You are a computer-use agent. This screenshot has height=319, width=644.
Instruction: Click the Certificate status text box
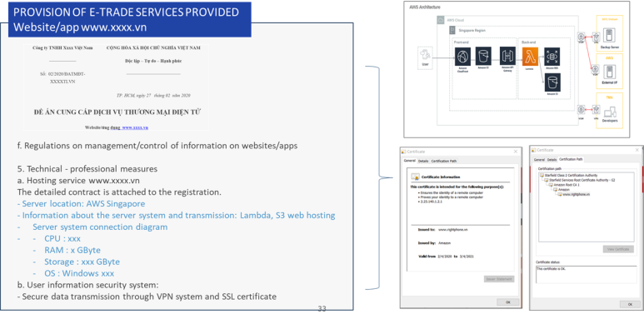point(587,274)
